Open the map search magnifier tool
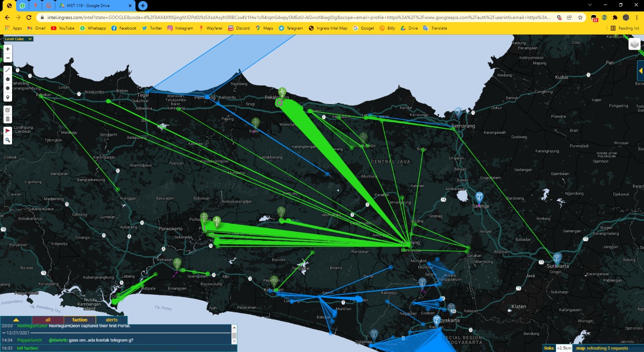 tap(8, 140)
